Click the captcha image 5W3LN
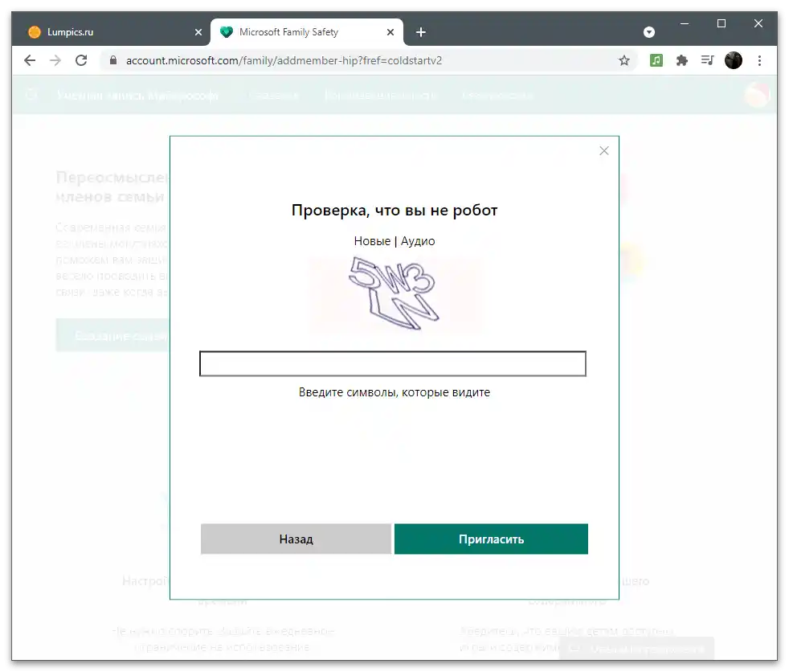Screen dimensions: 789x672 (395, 293)
